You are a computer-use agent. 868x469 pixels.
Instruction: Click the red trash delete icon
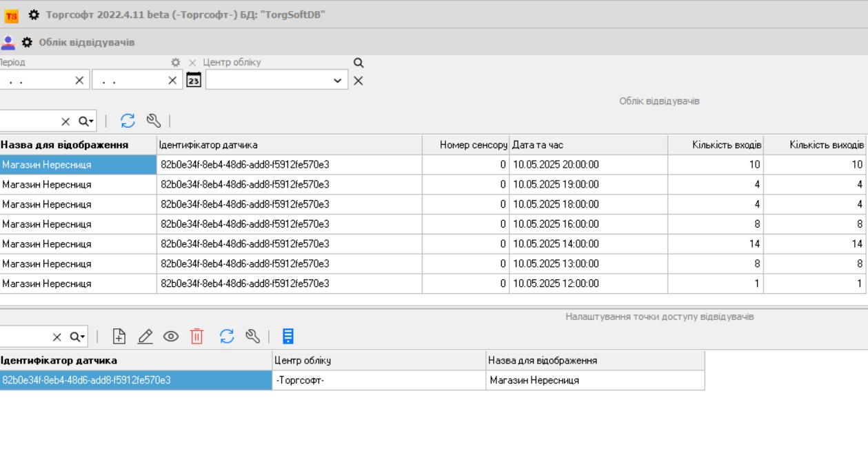click(197, 337)
